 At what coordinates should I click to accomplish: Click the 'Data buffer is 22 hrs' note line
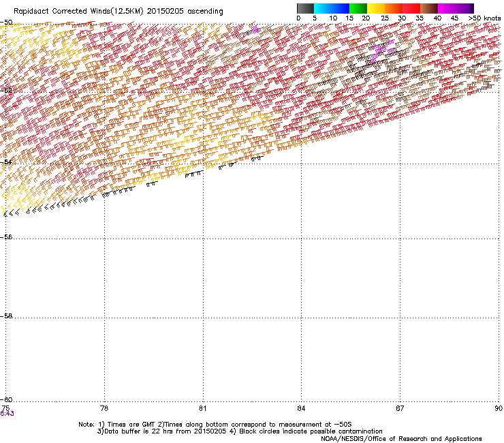click(x=240, y=431)
